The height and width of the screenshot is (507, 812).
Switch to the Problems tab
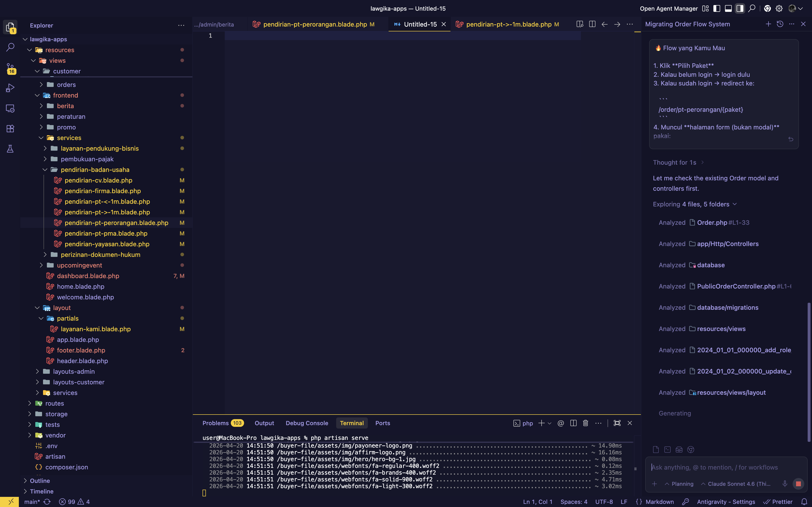[x=216, y=423]
